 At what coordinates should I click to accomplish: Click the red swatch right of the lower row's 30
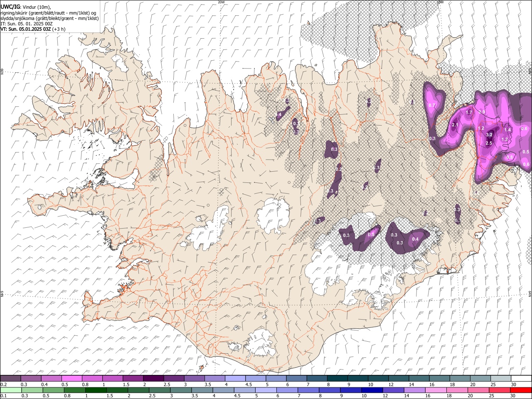pyautogui.click(x=520, y=390)
